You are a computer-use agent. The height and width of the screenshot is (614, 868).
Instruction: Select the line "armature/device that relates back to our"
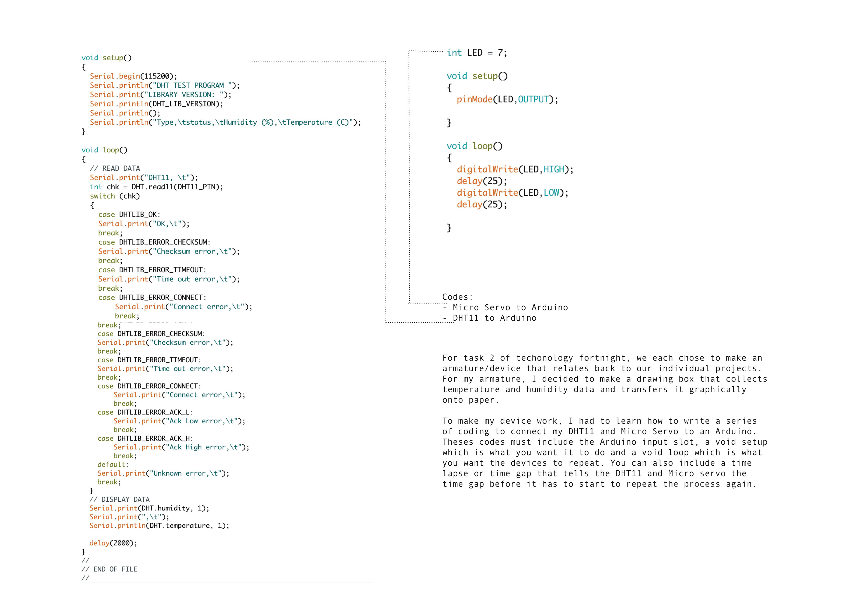[602, 368]
